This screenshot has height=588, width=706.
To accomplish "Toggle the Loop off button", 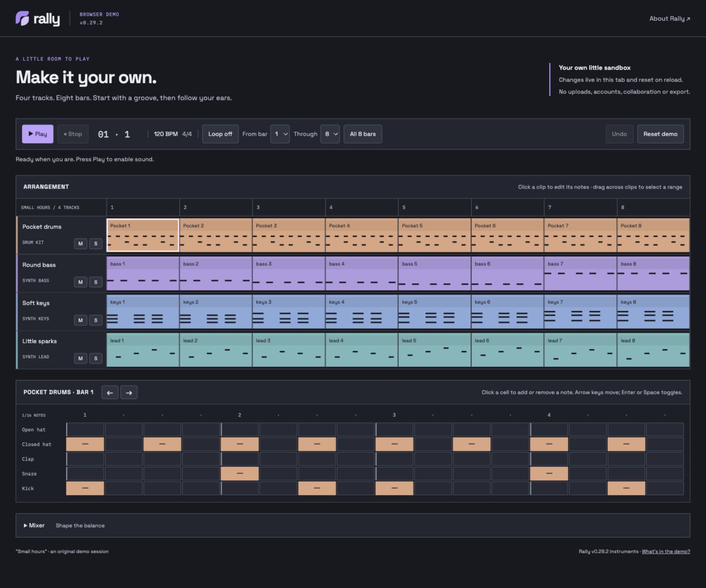I will click(x=220, y=134).
